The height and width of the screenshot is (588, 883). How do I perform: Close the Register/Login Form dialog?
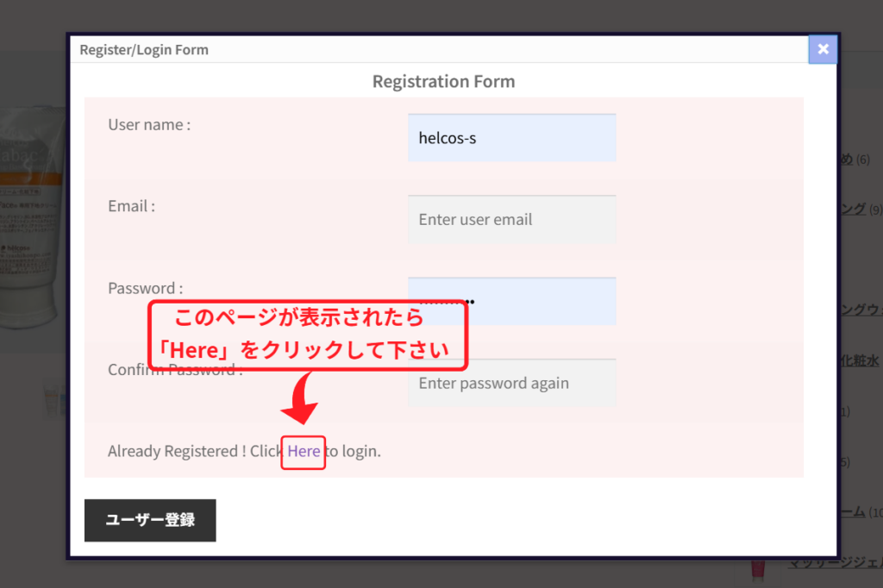pyautogui.click(x=823, y=49)
